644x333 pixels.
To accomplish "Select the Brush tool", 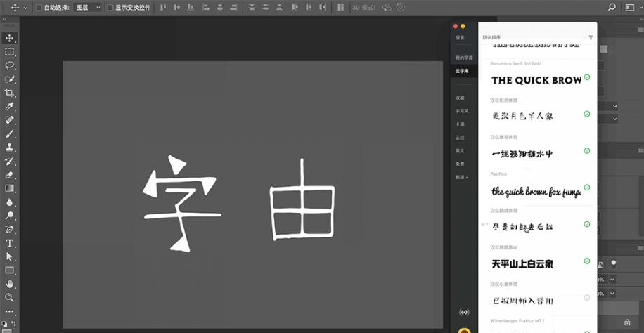I will (9, 133).
